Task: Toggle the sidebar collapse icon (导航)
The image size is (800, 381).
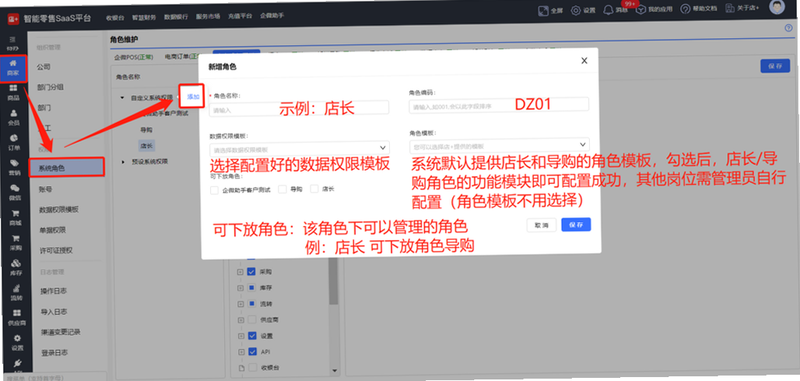Action: 13,39
